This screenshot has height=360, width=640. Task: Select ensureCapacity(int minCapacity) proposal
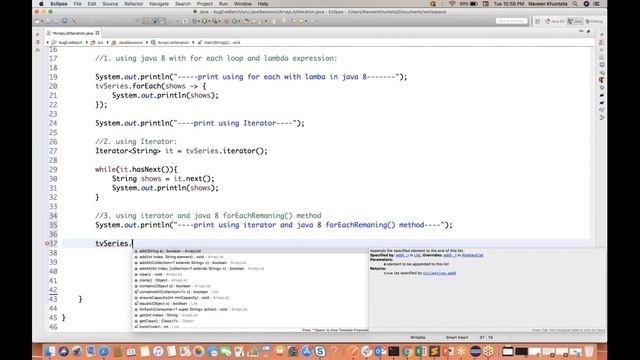tap(250, 298)
